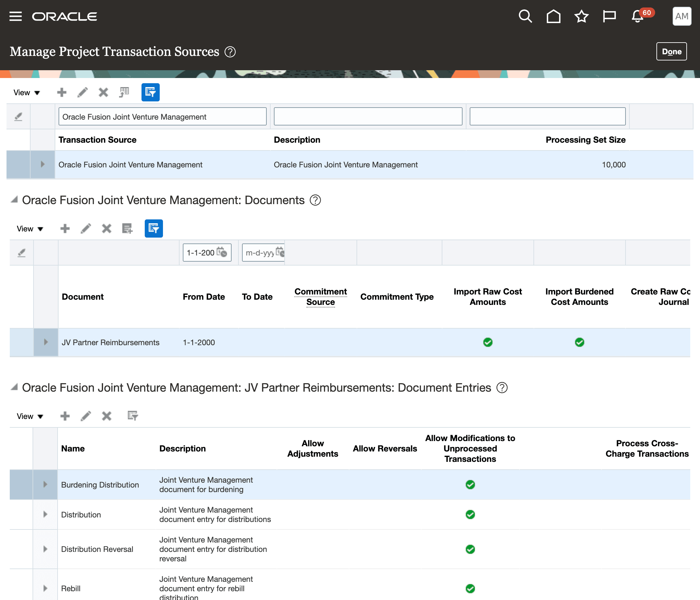This screenshot has height=600, width=700.
Task: Open the View menu in the Documents section
Action: pos(30,228)
